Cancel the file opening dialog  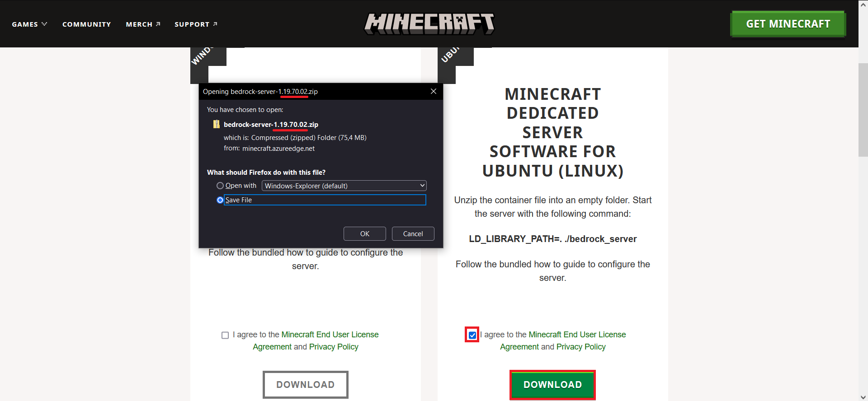click(413, 234)
